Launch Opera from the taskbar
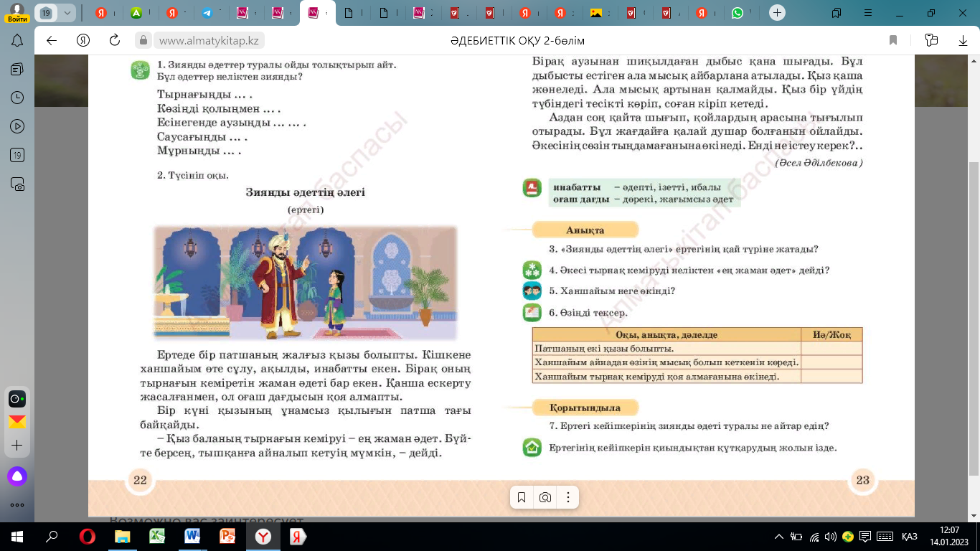Image resolution: width=980 pixels, height=551 pixels. tap(88, 537)
